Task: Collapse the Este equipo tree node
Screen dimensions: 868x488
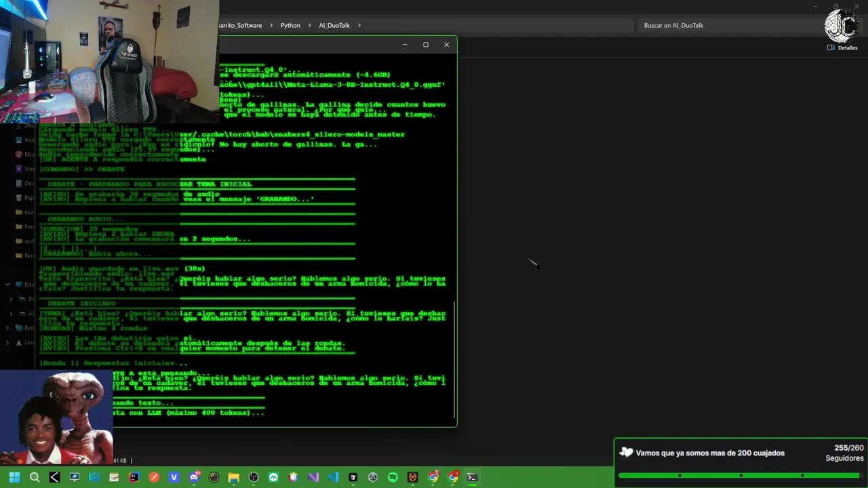Action: (x=7, y=285)
